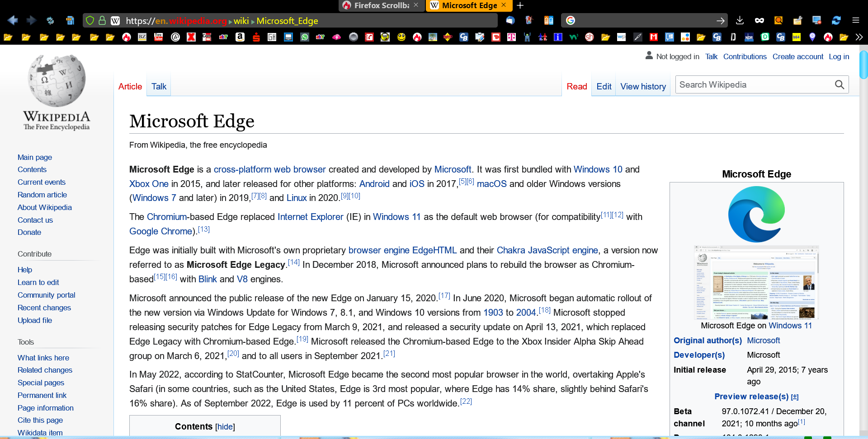Image resolution: width=868 pixels, height=439 pixels.
Task: Open the View history tab
Action: pos(643,86)
